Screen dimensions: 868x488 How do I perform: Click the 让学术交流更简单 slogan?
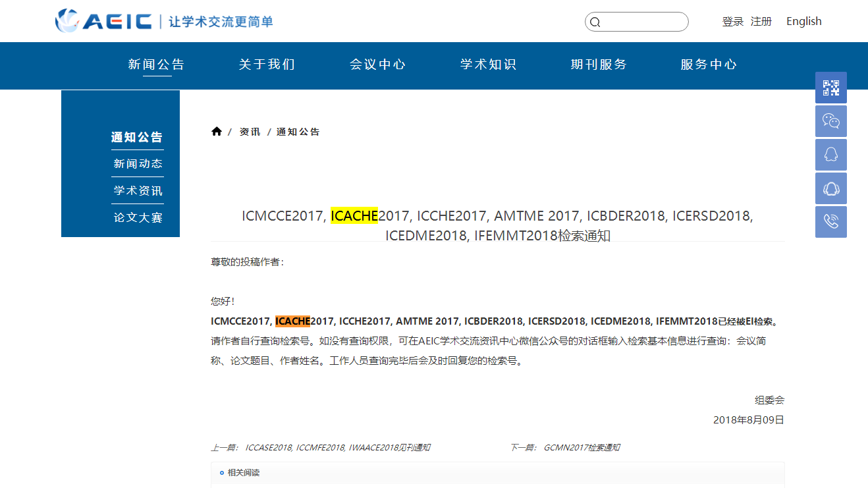tap(221, 22)
